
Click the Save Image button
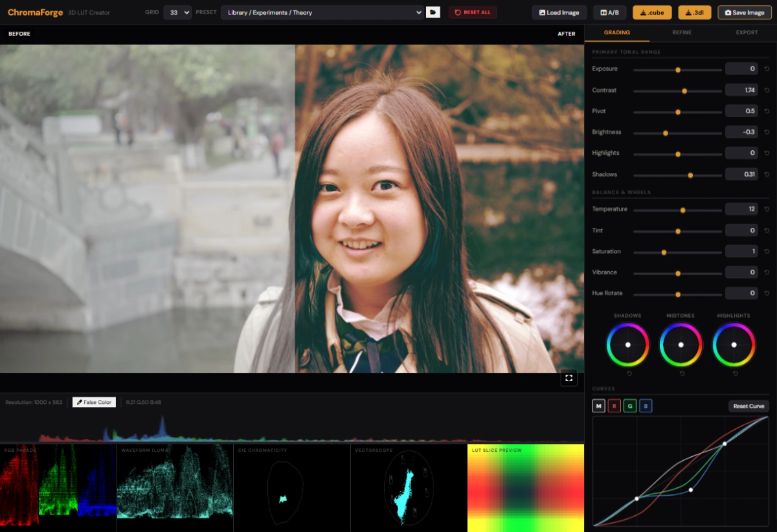pos(745,12)
